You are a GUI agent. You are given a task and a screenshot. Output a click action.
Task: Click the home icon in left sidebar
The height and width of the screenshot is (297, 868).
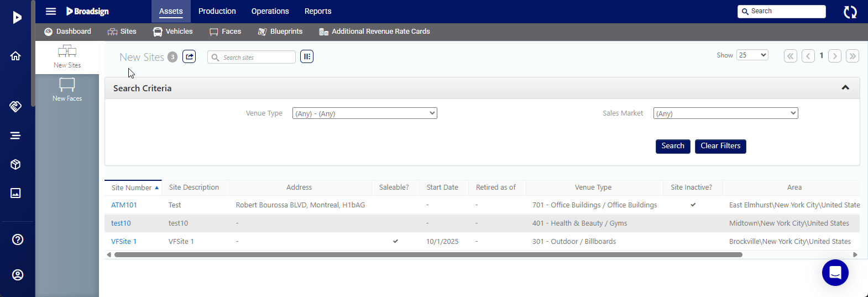pos(16,56)
